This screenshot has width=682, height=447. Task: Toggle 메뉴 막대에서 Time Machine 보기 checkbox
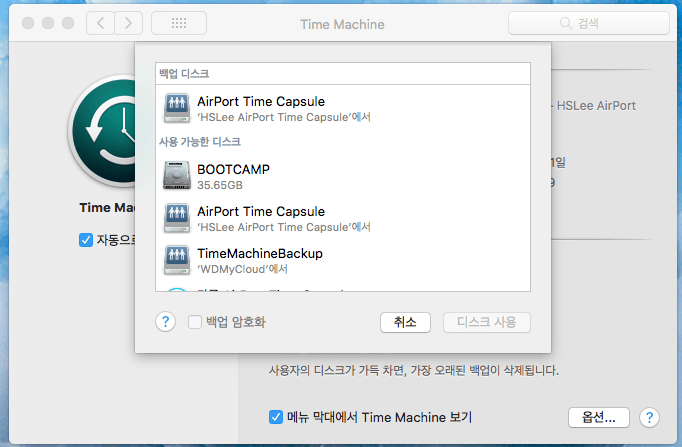coord(276,417)
